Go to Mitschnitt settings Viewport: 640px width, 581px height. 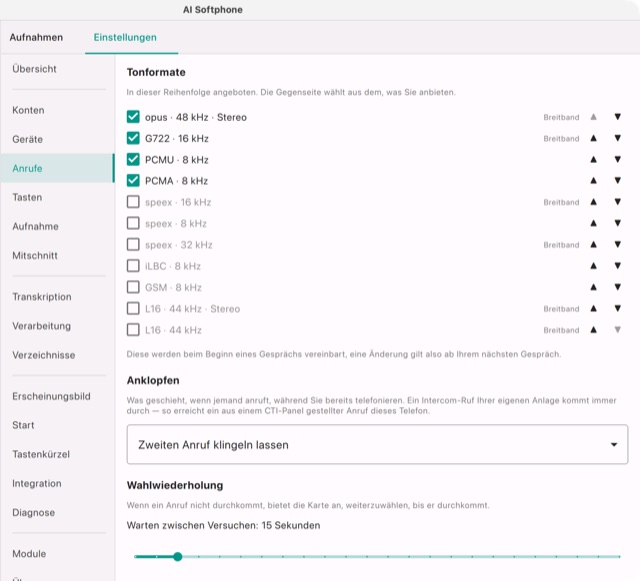click(57, 256)
